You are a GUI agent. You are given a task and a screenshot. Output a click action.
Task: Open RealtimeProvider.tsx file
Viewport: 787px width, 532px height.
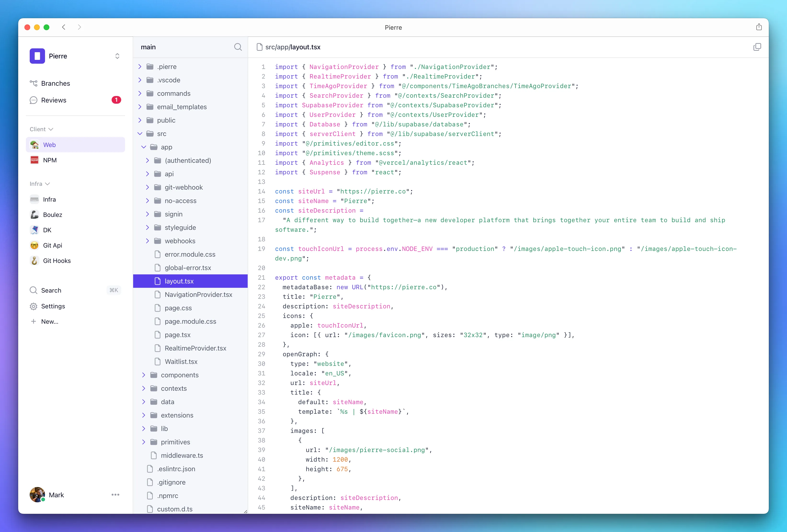pyautogui.click(x=190, y=348)
